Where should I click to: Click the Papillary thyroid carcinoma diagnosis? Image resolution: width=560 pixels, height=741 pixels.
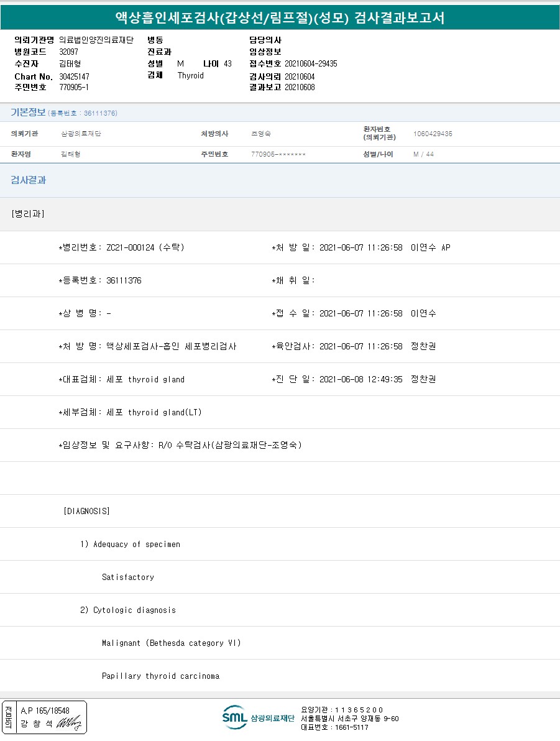(160, 676)
